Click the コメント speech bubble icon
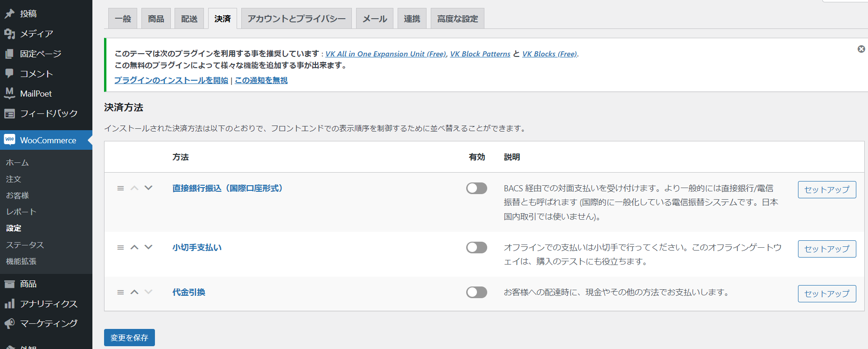This screenshot has height=349, width=868. click(x=9, y=74)
